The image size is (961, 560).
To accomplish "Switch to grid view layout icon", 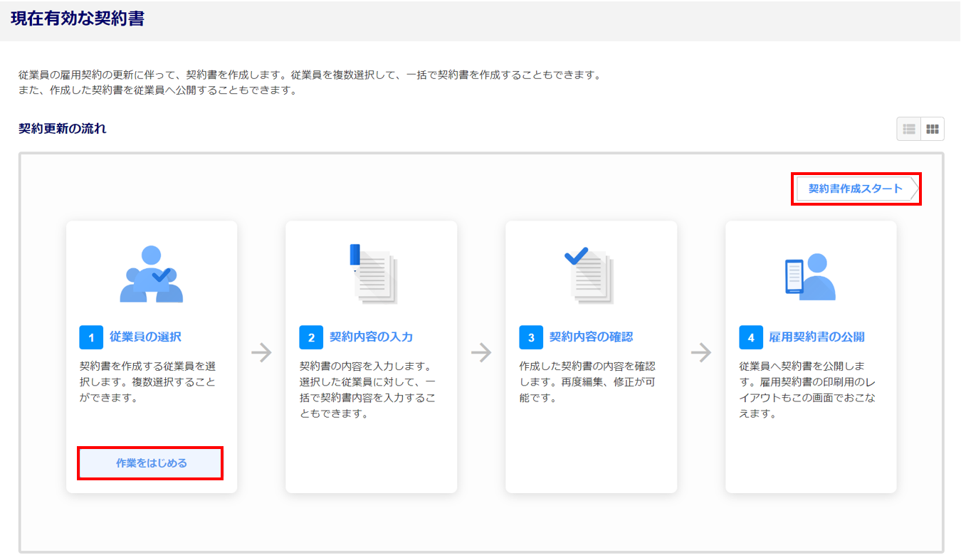I will click(932, 129).
